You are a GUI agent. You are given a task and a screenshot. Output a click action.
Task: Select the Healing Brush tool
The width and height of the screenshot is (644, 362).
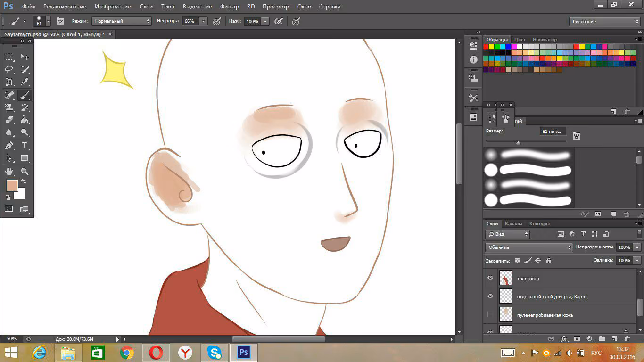click(9, 95)
